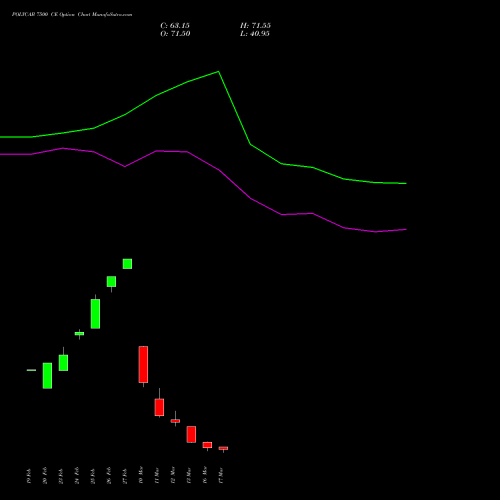Click the red candlestick above 16 Mar
Screen dimensions: 500x500
pos(207,445)
